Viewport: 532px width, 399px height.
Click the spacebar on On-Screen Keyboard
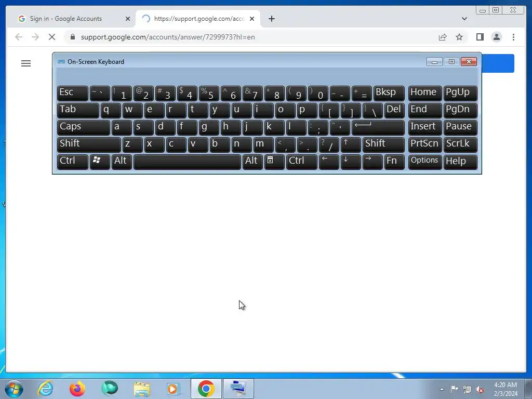tap(187, 162)
